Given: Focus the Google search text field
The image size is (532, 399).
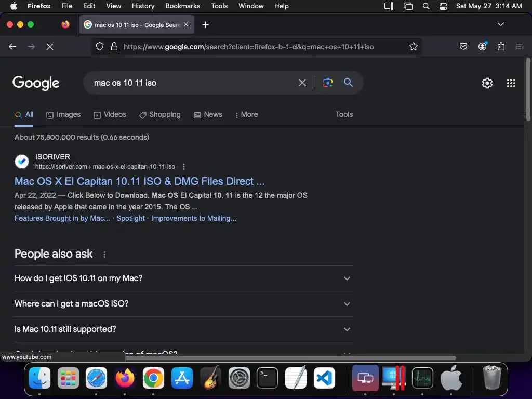Looking at the screenshot, I should tap(192, 83).
